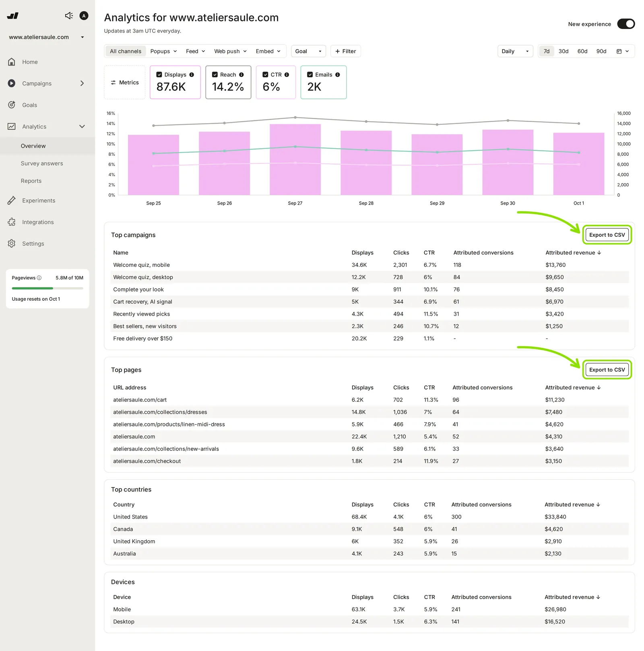Select the All channels tab
Viewport: 644px width, 651px height.
pos(126,51)
